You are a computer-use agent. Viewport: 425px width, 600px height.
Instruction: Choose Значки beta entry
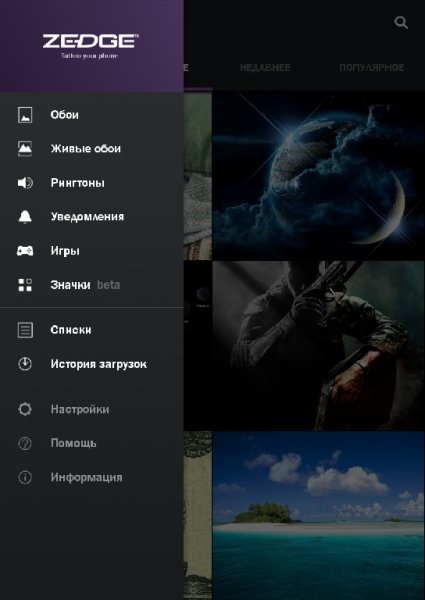(92, 285)
